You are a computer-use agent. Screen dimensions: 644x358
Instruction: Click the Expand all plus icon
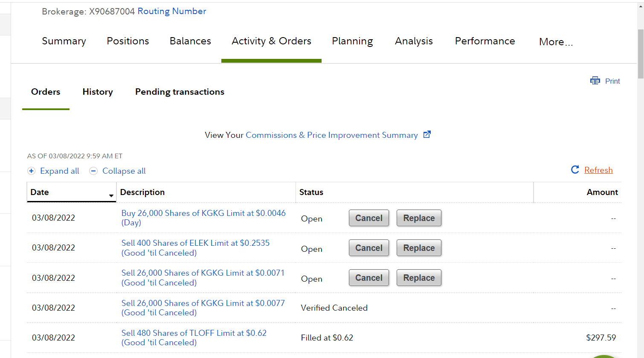tap(31, 171)
